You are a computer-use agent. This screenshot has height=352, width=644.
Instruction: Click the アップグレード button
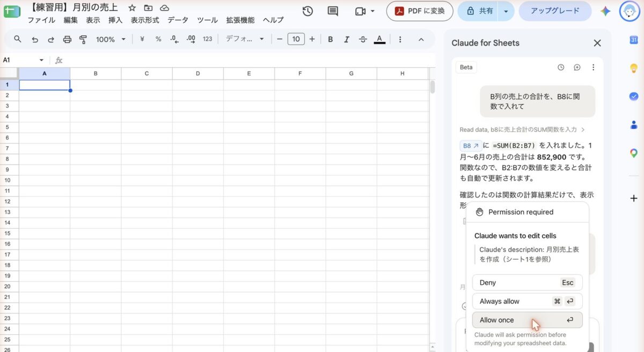[555, 11]
